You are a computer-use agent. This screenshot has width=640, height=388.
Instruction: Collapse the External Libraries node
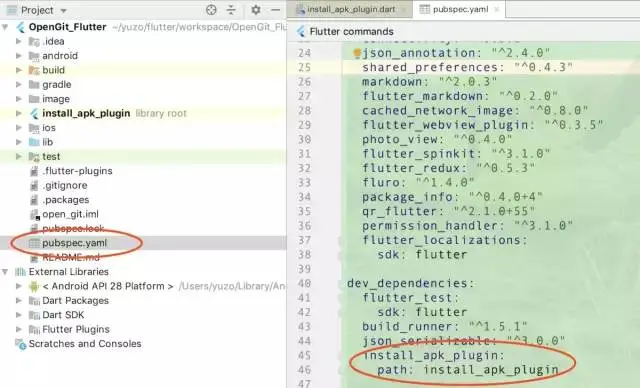click(5, 272)
